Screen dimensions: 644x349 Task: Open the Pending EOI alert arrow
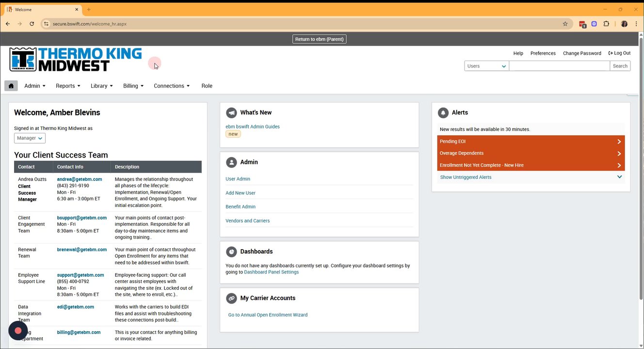[619, 142]
